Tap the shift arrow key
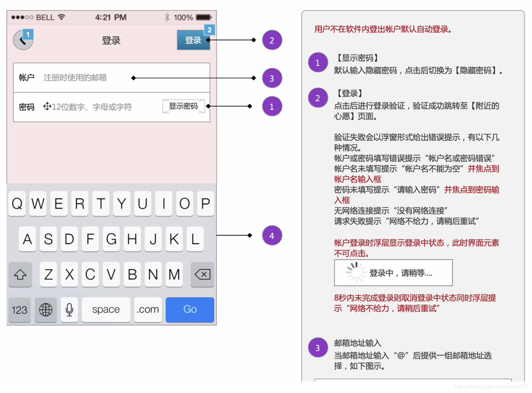This screenshot has height=393, width=532. pos(20,274)
